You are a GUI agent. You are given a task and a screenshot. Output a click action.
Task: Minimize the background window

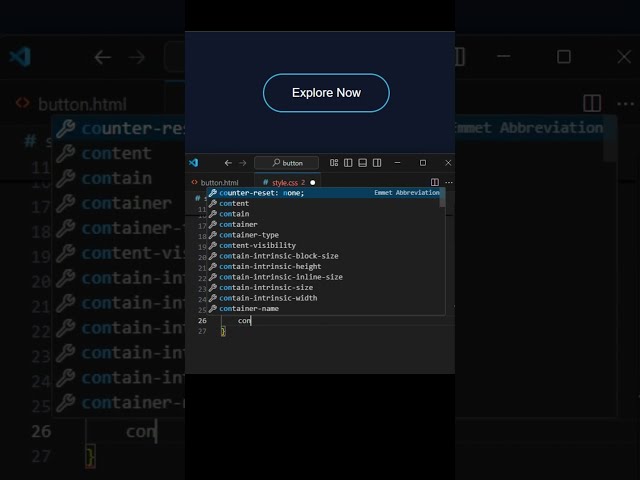(x=504, y=56)
